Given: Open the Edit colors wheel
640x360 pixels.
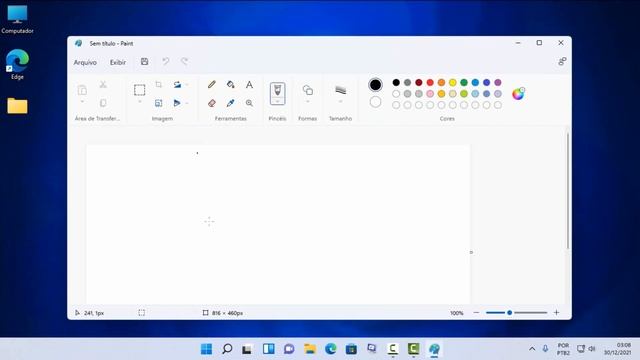Looking at the screenshot, I should (x=518, y=94).
